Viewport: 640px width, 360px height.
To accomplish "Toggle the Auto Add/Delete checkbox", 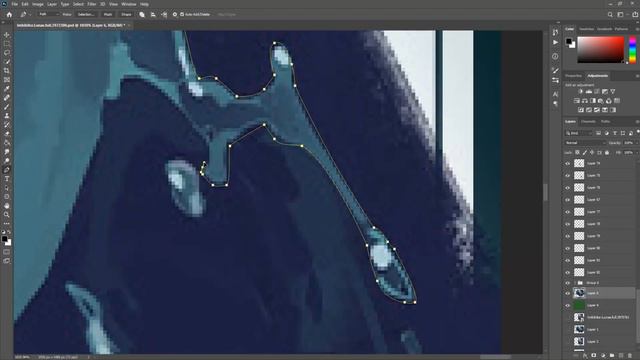I will 182,15.
